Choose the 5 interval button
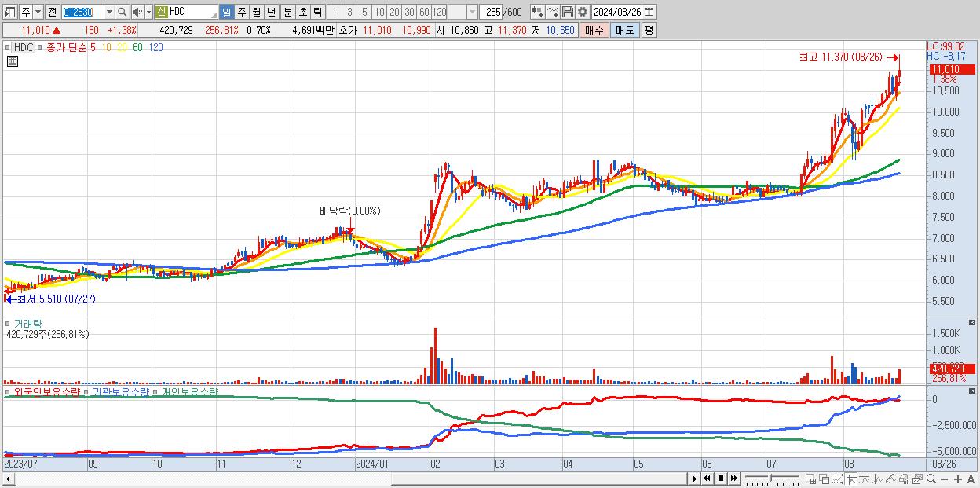 tap(364, 12)
